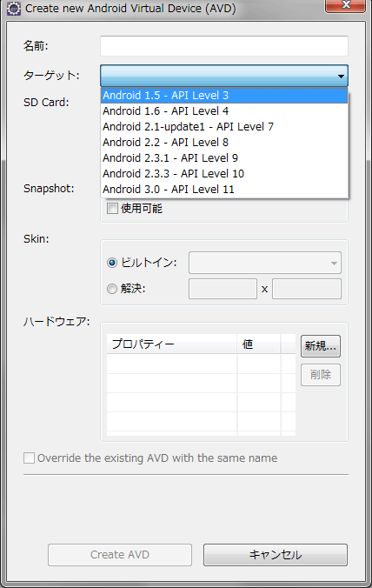Choose Android 2.1-update1 - API Level 7

pos(224,127)
